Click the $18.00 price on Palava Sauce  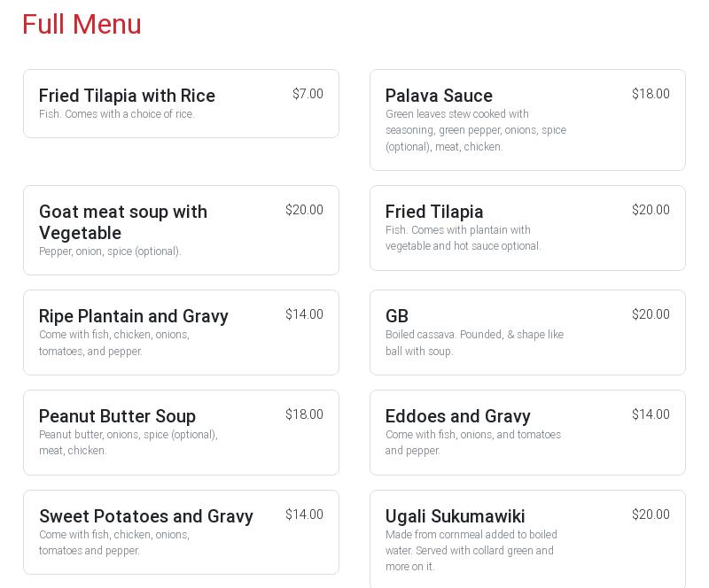click(x=651, y=94)
